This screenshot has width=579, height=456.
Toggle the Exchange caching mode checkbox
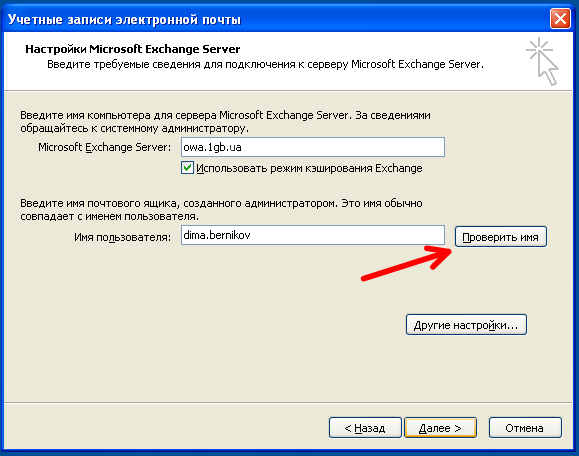coord(187,168)
